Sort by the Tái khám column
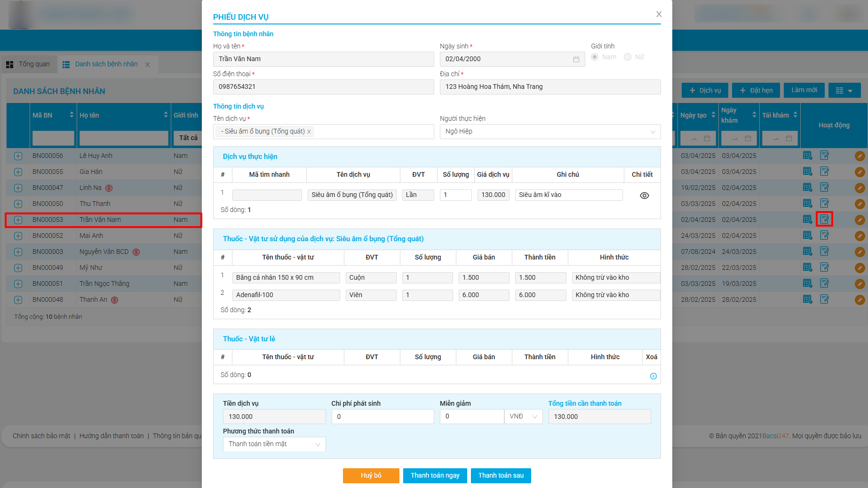868x488 pixels. pos(795,115)
